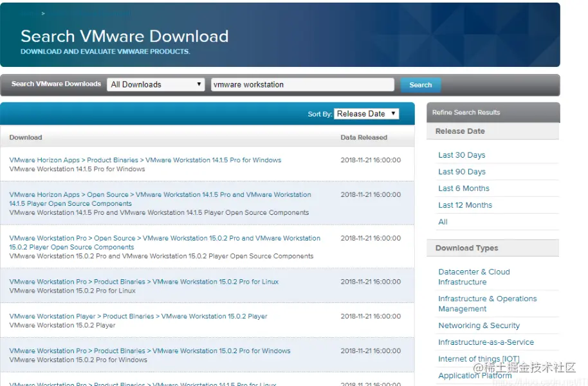This screenshot has height=386, width=588.
Task: Click release date of 15.0.2 Pro for Windows row
Action: tap(371, 351)
